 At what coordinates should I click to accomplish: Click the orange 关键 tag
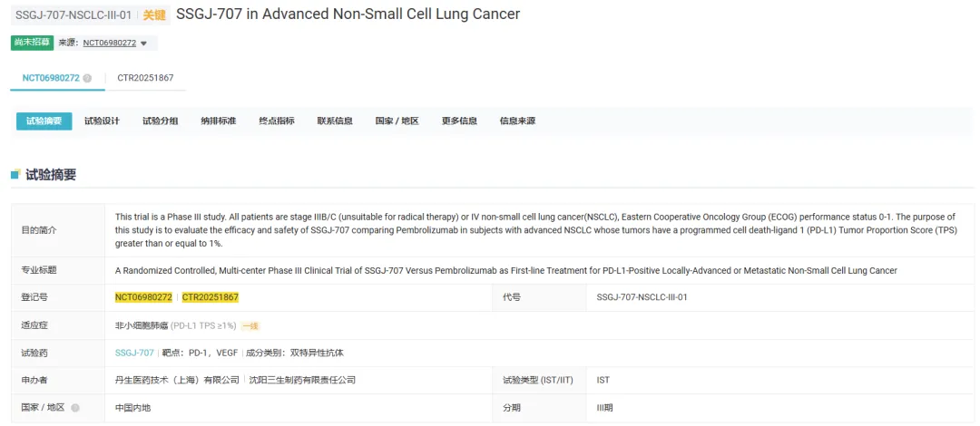(x=154, y=15)
